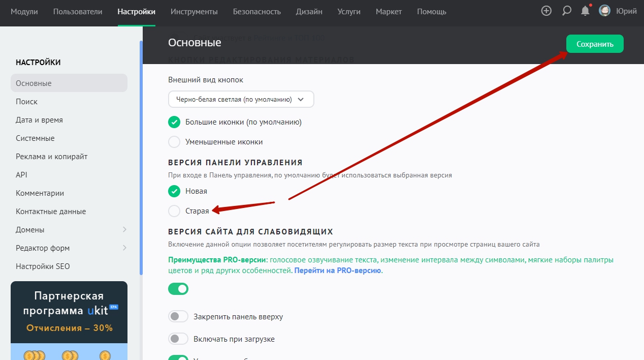The width and height of the screenshot is (644, 360).
Task: Open the Инструменты top menu
Action: click(x=194, y=12)
